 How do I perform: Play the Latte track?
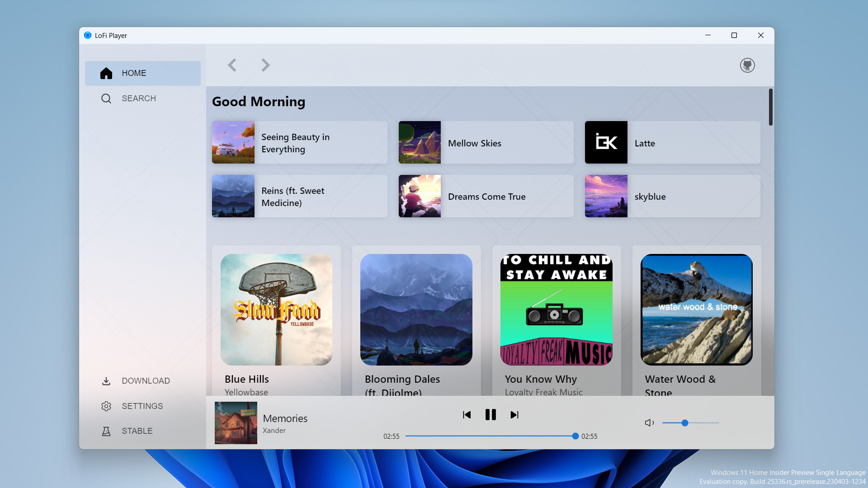[673, 142]
